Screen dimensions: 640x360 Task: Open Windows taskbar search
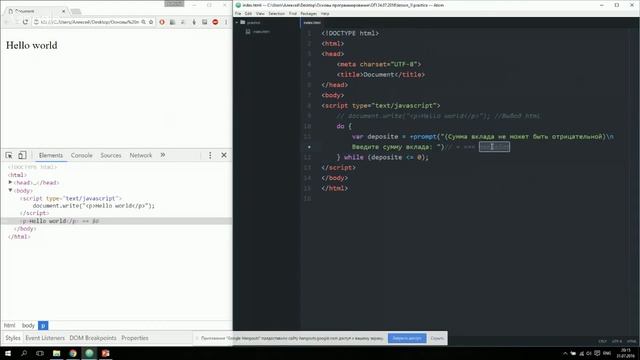[x=24, y=353]
